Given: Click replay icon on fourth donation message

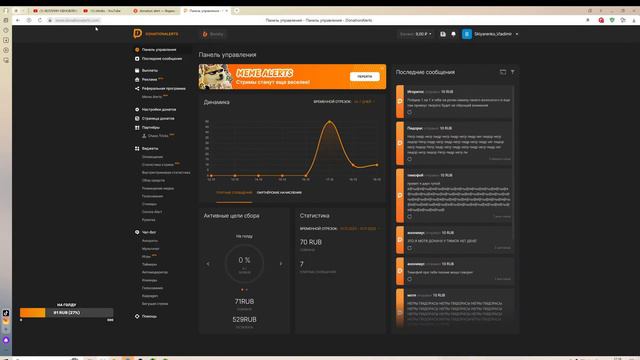Looking at the screenshot, I should pos(409,248).
